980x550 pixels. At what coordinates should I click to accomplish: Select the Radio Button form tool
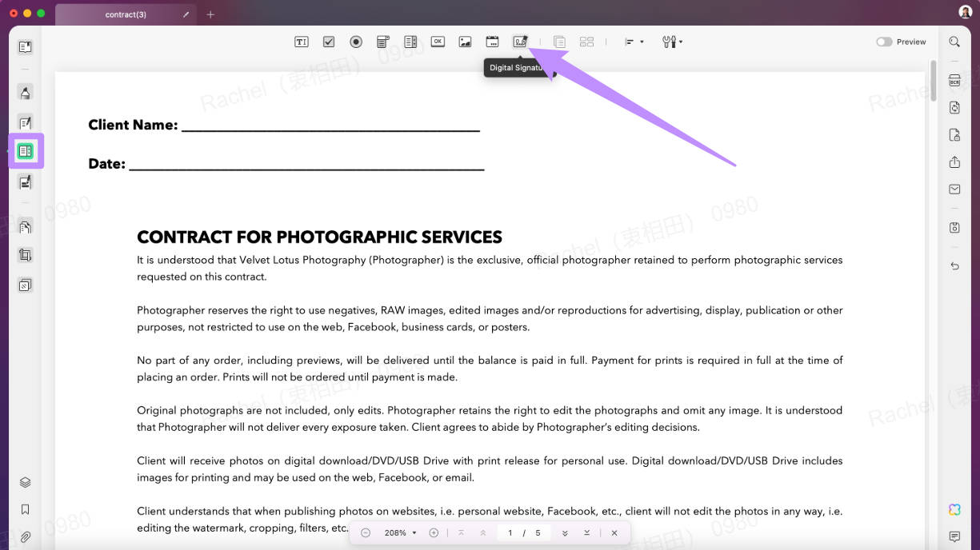[x=355, y=41]
